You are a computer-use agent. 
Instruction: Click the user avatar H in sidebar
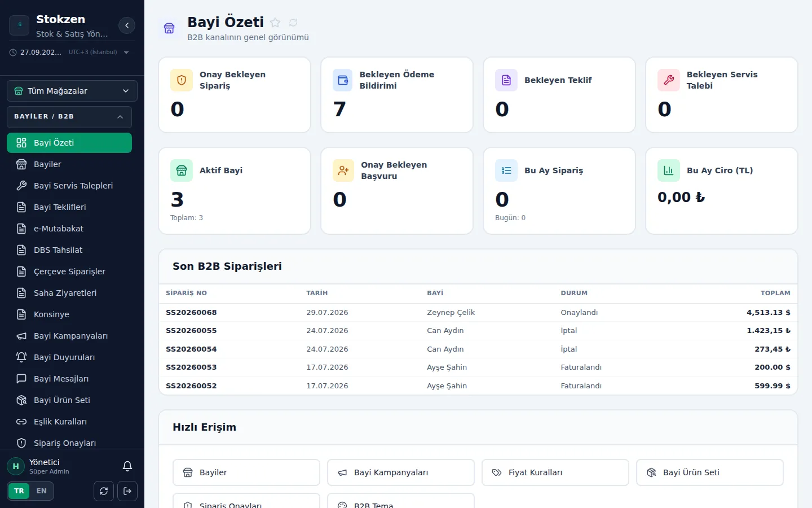tap(16, 466)
